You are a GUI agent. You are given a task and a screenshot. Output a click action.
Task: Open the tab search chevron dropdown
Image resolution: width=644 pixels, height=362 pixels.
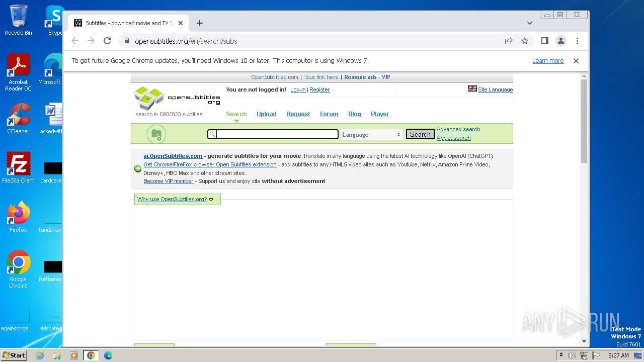click(x=529, y=23)
